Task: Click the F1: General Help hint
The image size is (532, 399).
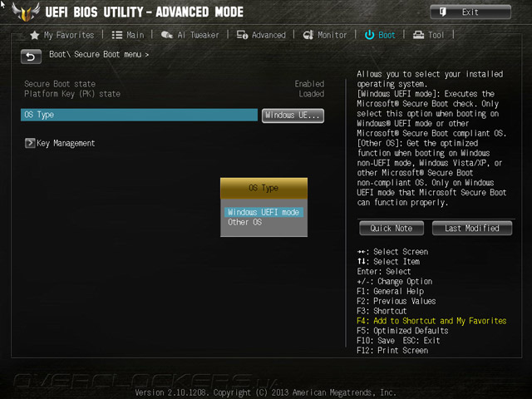Action: [390, 291]
